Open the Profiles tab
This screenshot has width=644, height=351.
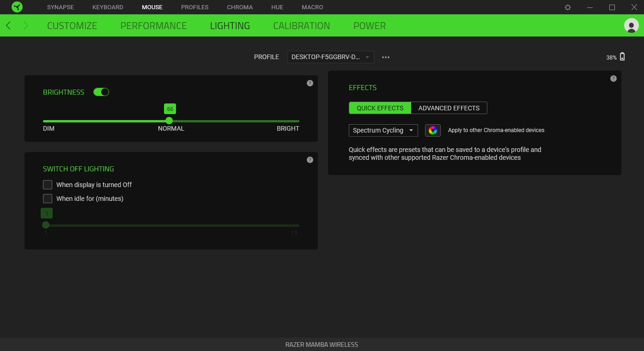tap(194, 7)
